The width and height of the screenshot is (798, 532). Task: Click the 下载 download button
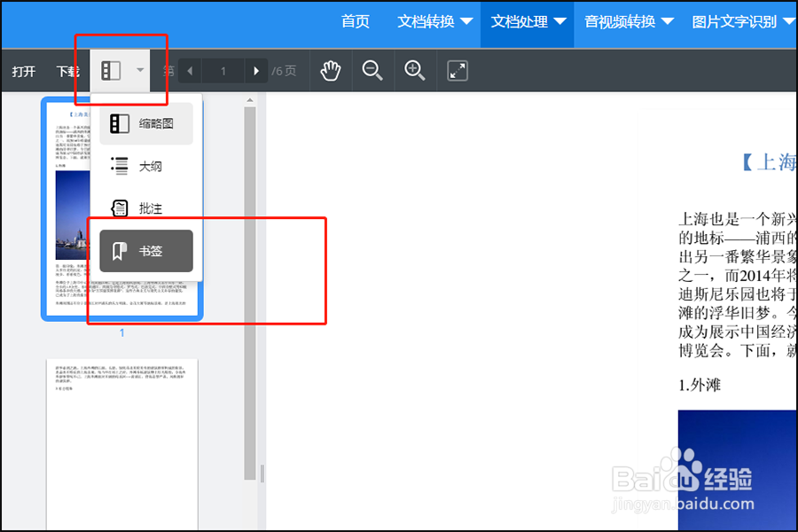click(67, 71)
